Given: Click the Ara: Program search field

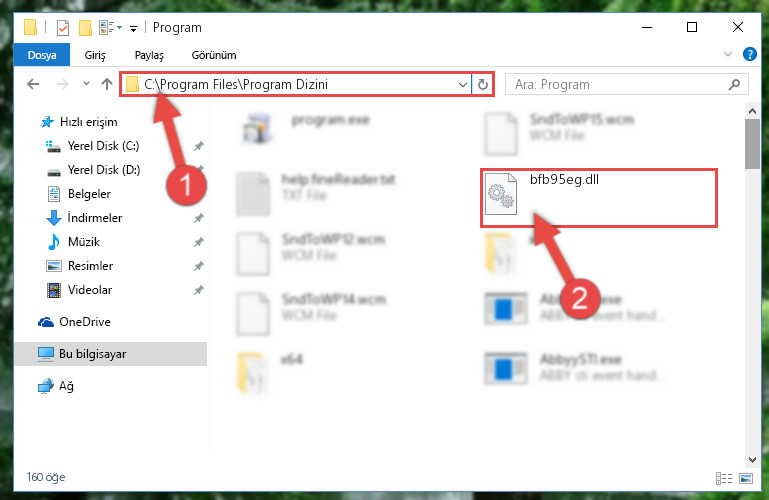Looking at the screenshot, I should click(626, 84).
